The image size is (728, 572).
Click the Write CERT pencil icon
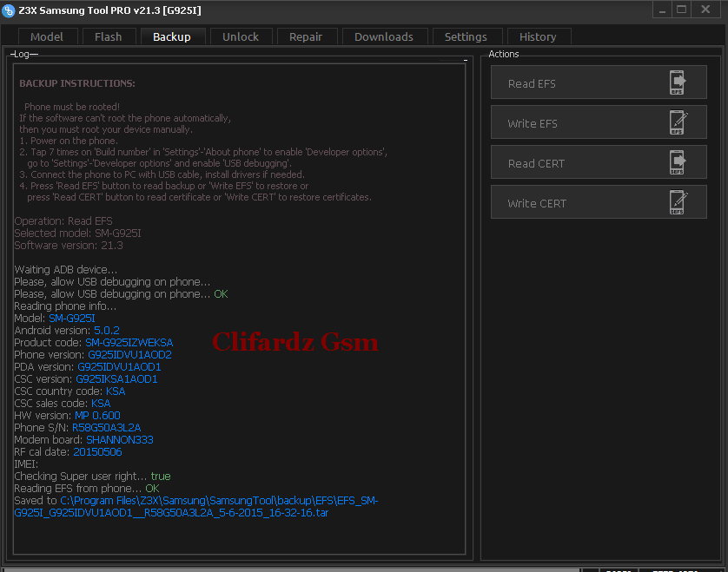click(678, 202)
